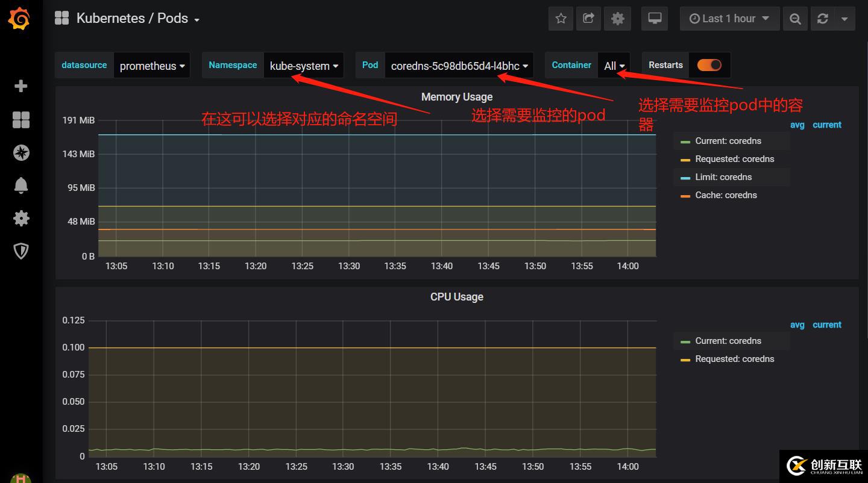
Task: Open Configuration gear icon in sidebar
Action: click(21, 218)
